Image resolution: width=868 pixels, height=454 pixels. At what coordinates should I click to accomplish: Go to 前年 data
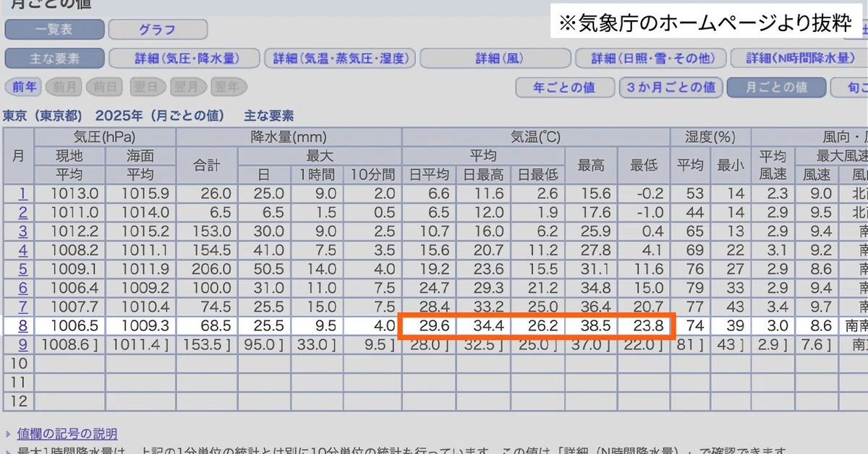(x=24, y=87)
